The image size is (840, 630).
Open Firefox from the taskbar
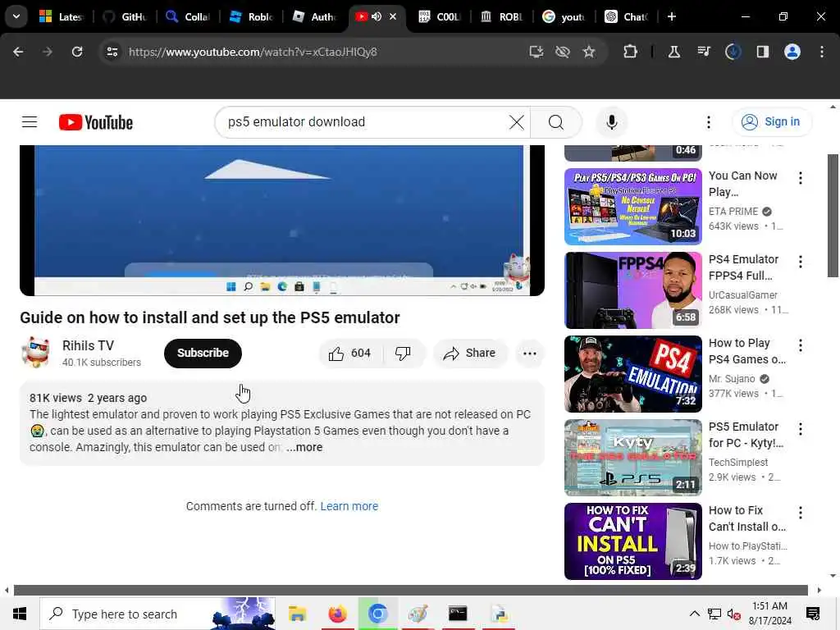[337, 614]
